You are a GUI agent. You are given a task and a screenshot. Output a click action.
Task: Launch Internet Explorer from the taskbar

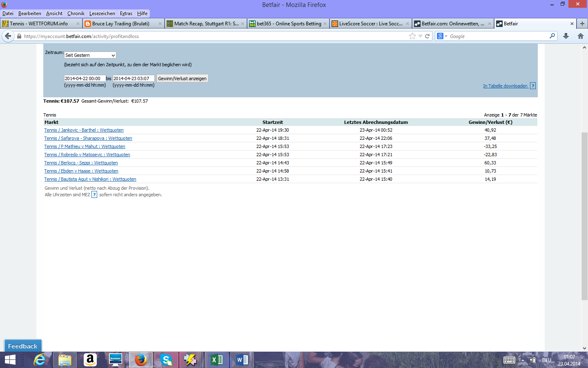pos(40,360)
